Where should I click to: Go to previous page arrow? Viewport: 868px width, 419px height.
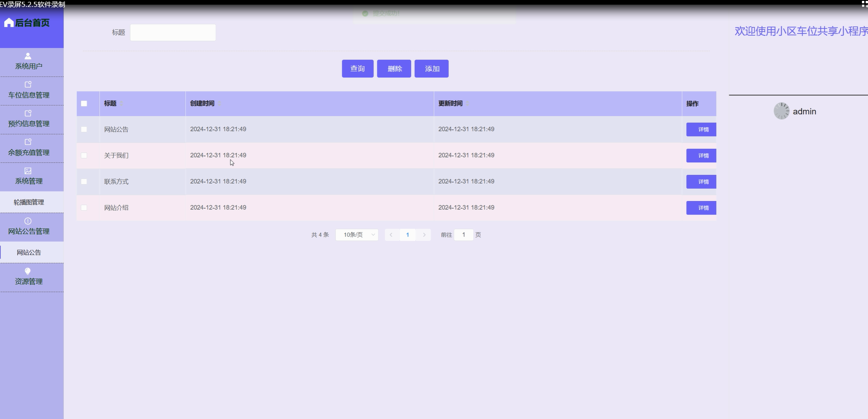(391, 235)
